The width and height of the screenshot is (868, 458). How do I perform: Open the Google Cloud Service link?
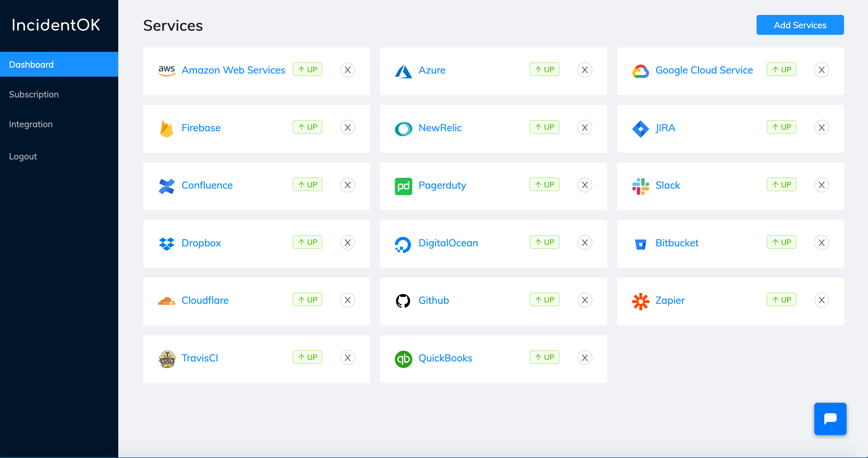703,70
